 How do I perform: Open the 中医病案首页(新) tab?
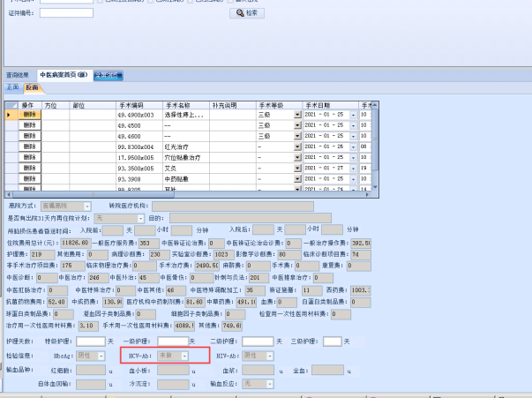click(x=64, y=75)
